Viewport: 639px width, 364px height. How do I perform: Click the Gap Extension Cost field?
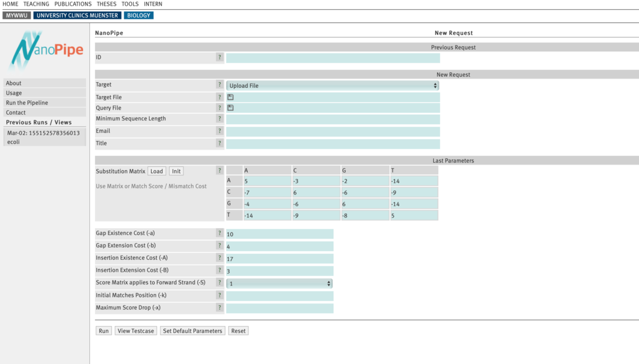click(x=280, y=246)
